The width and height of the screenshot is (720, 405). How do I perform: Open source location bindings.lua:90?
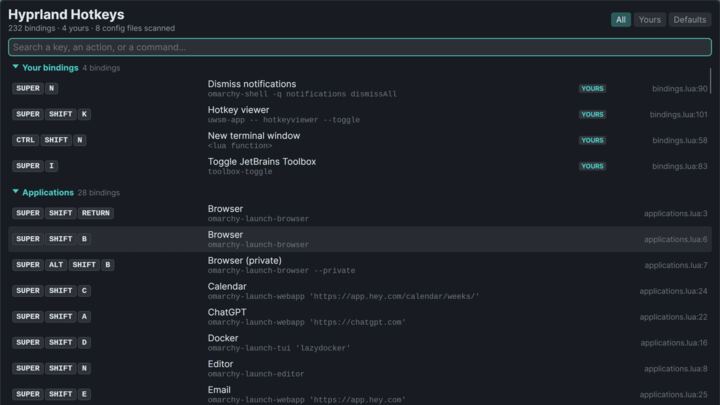[680, 89]
